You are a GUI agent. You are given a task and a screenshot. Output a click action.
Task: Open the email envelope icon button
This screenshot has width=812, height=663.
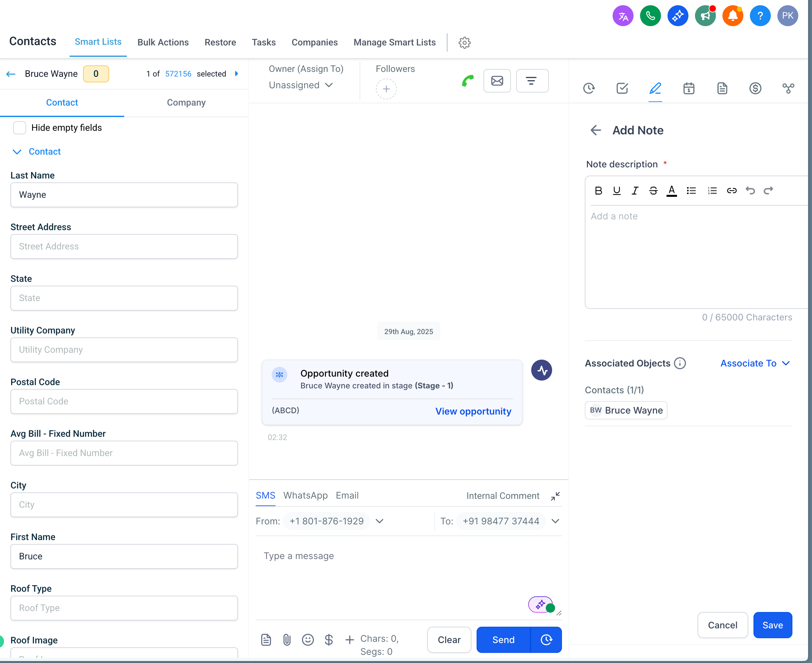(497, 80)
